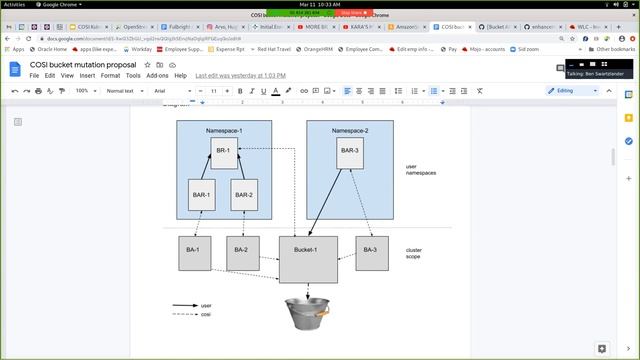This screenshot has height=360, width=640.
Task: Click the Insert image icon
Action: coord(327,91)
